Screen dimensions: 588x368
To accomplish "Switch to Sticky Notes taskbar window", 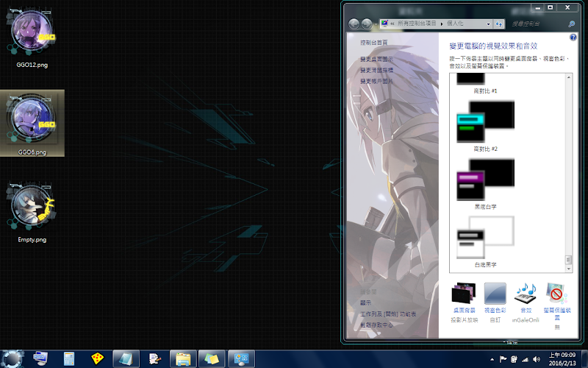I will [x=212, y=359].
